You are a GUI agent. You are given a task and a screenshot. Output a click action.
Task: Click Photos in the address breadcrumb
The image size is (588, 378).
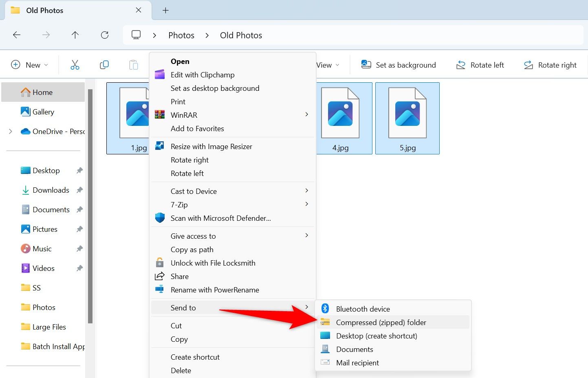pyautogui.click(x=181, y=35)
